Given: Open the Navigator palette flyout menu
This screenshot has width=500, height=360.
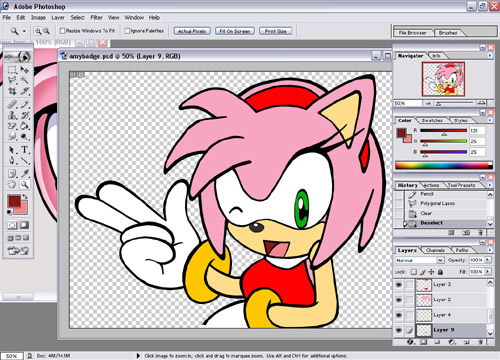Looking at the screenshot, I should [x=490, y=56].
